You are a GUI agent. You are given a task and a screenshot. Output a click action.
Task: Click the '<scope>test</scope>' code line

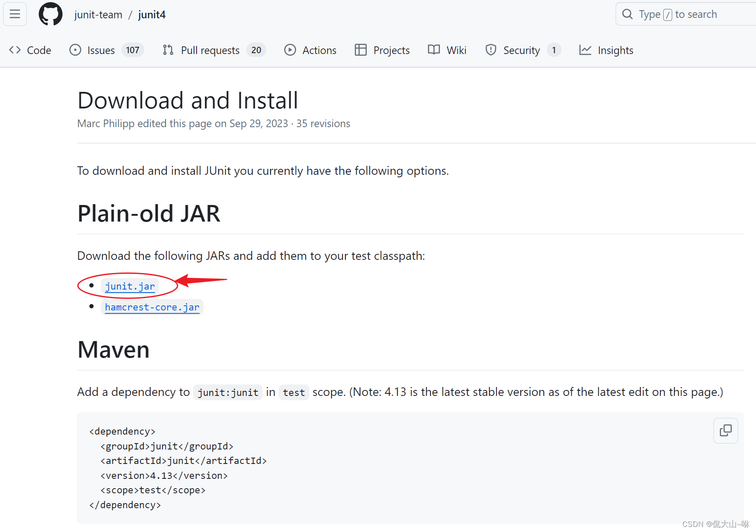tap(153, 490)
